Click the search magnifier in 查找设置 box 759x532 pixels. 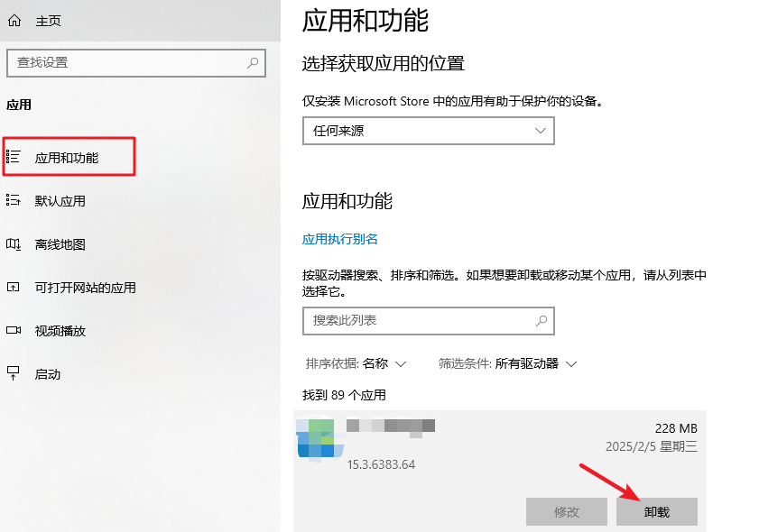(251, 63)
